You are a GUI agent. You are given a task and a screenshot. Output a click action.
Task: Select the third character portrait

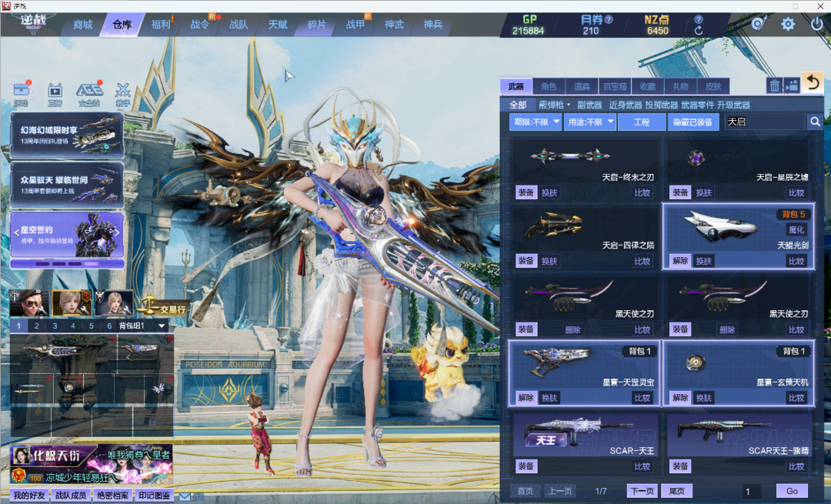coord(114,302)
